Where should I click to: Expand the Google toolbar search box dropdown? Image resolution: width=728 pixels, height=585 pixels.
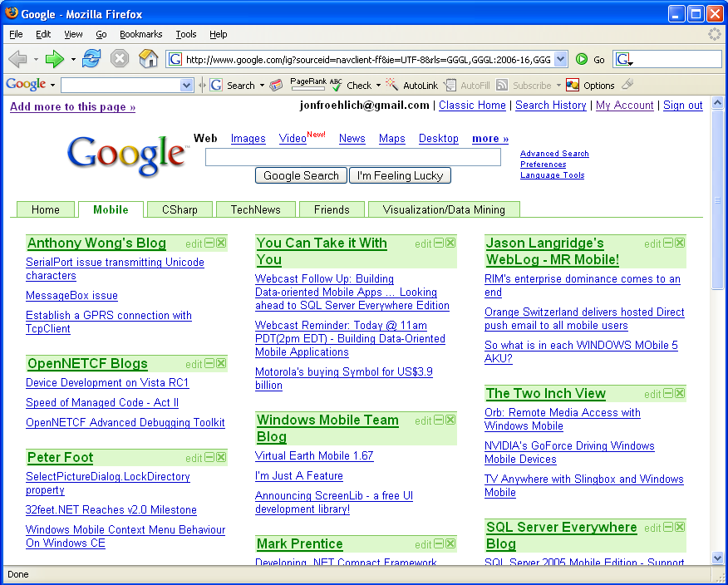pyautogui.click(x=186, y=85)
